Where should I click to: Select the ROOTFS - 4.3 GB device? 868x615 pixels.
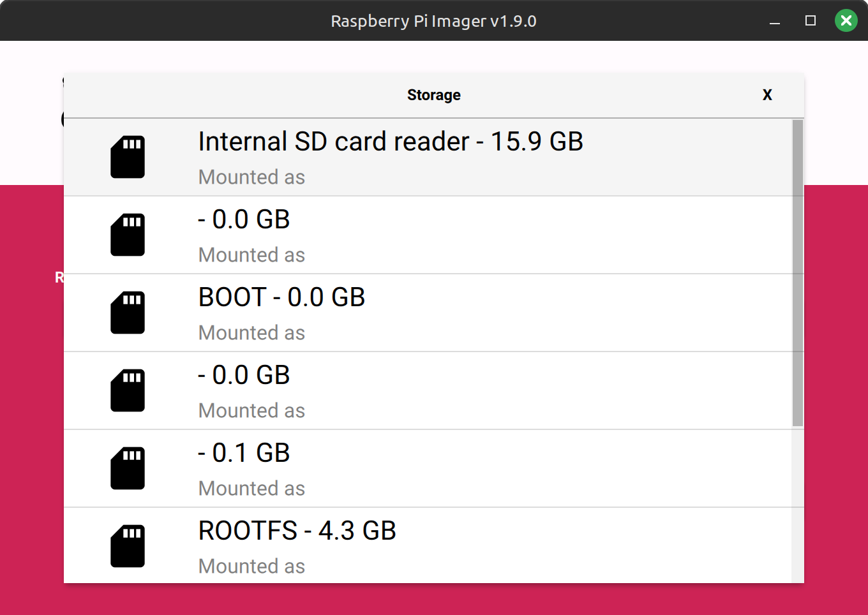tap(428, 545)
